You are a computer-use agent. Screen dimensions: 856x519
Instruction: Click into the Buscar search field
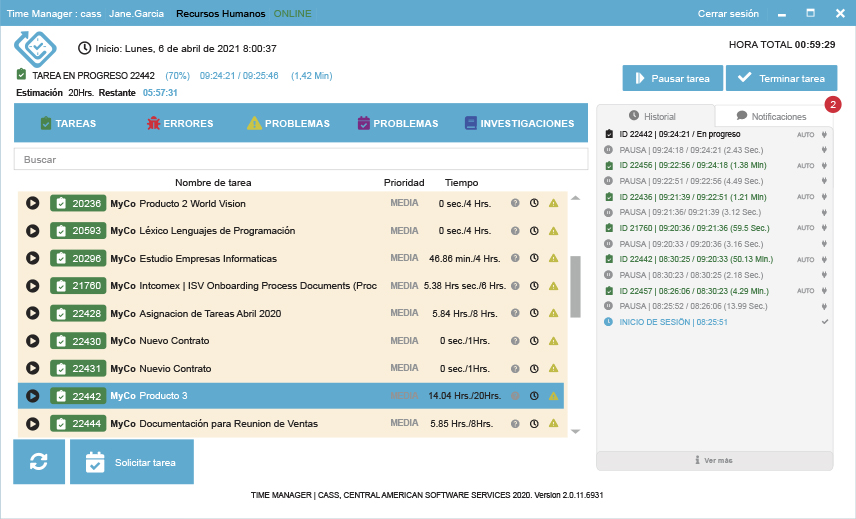tap(300, 159)
